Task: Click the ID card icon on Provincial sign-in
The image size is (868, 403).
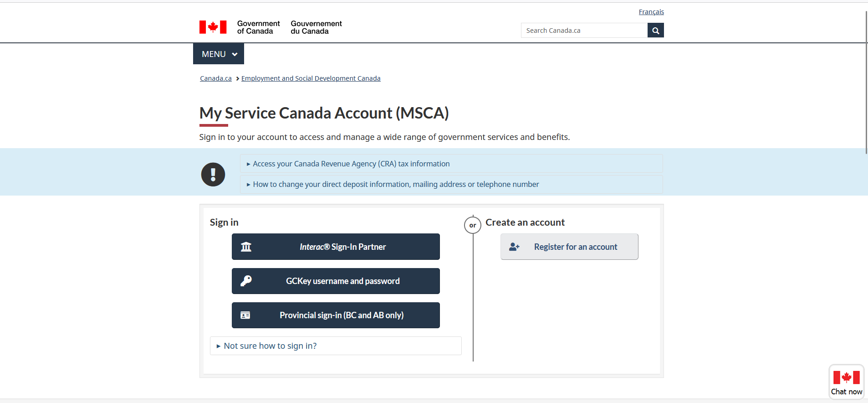Action: tap(245, 315)
